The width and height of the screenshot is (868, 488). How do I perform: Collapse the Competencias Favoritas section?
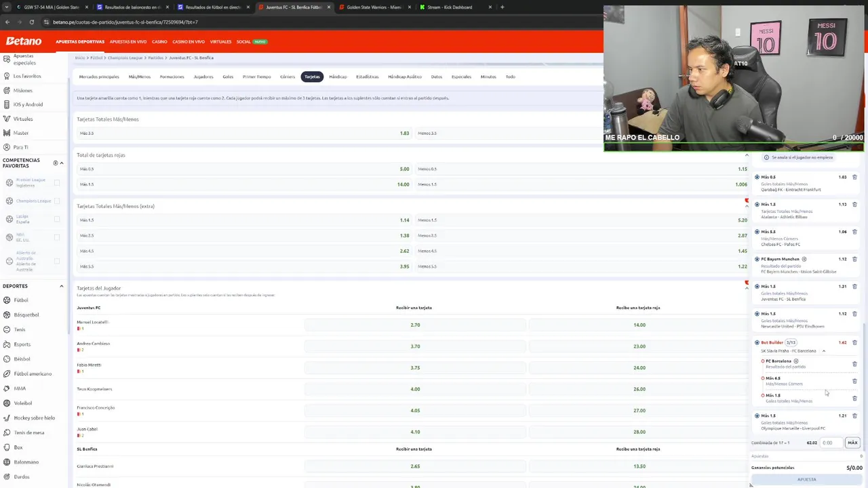coord(62,163)
